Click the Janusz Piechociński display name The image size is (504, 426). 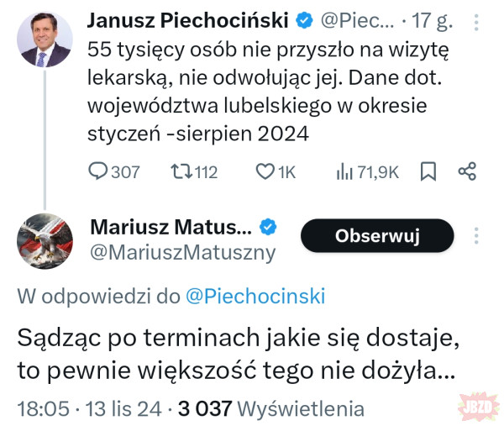187,20
